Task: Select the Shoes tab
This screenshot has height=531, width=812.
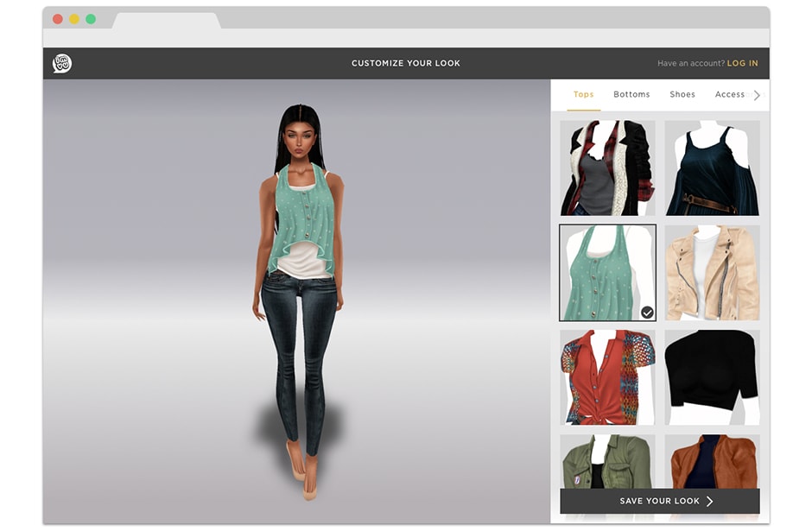Action: click(x=682, y=94)
